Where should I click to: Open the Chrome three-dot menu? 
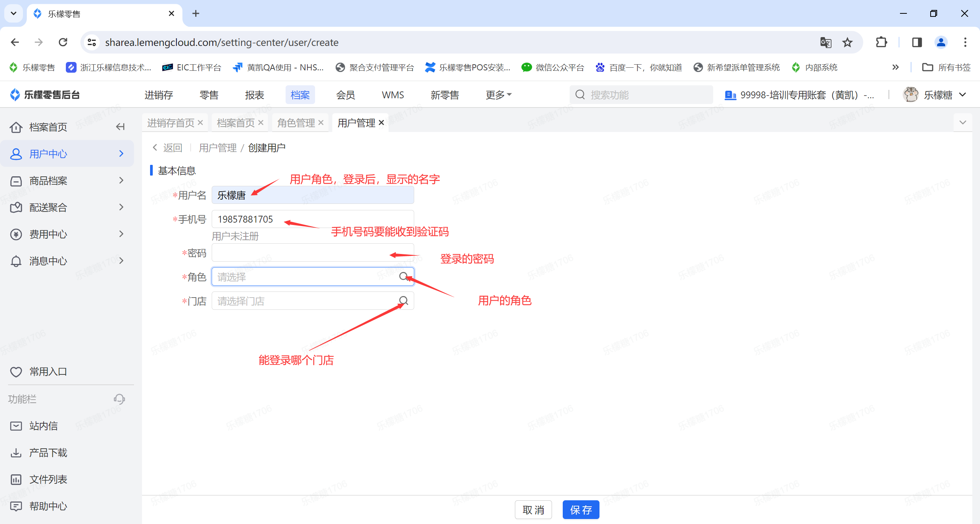[x=965, y=42]
